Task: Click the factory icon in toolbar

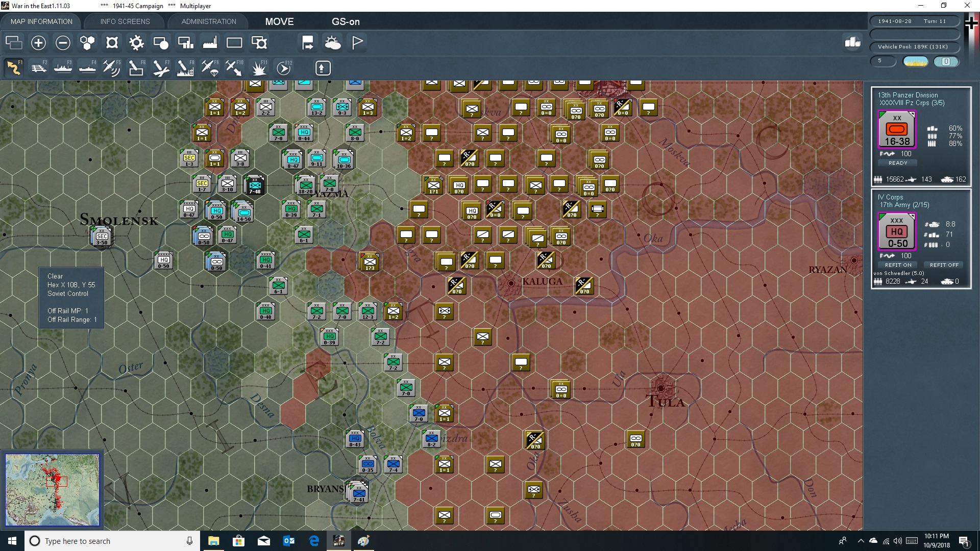Action: (x=210, y=43)
